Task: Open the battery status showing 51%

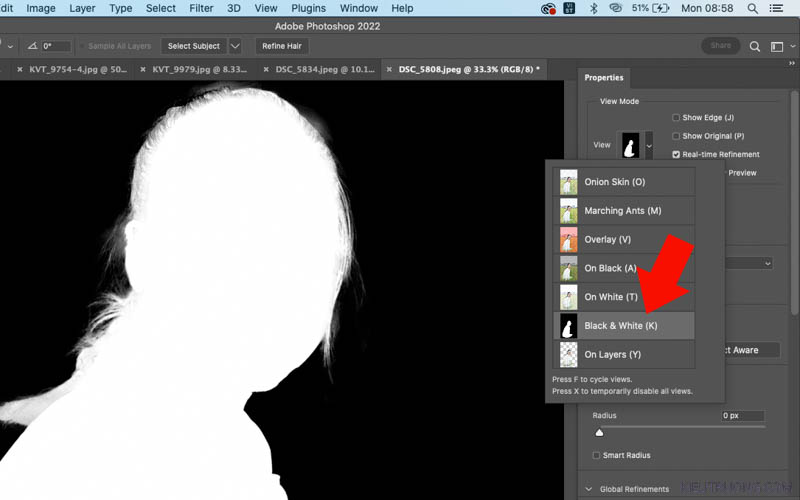Action: click(x=650, y=8)
